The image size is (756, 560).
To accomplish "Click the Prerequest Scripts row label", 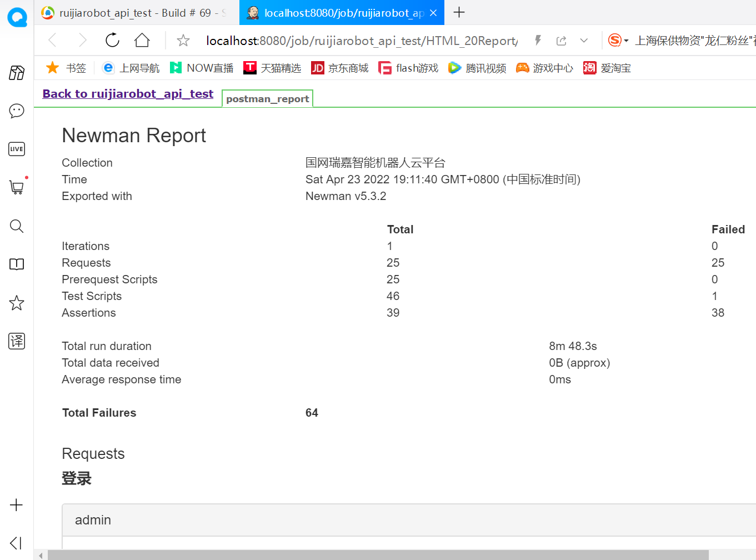I will 109,279.
